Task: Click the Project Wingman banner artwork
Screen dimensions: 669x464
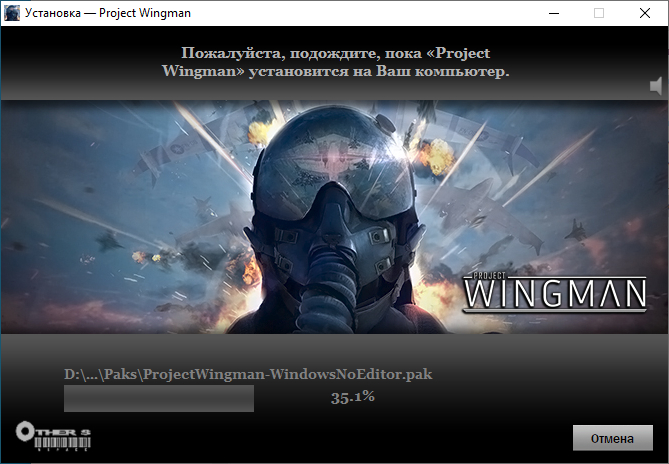Action: tap(334, 217)
